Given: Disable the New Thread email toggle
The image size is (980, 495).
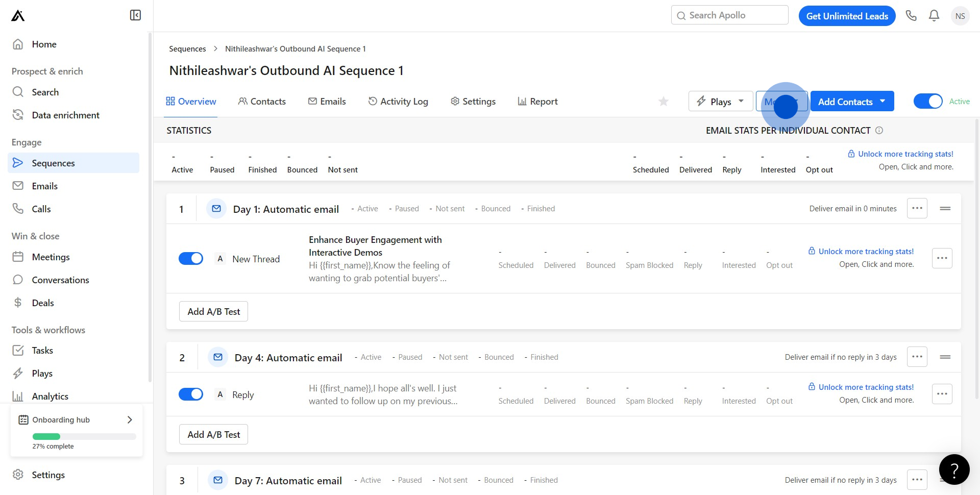Looking at the screenshot, I should coord(191,259).
